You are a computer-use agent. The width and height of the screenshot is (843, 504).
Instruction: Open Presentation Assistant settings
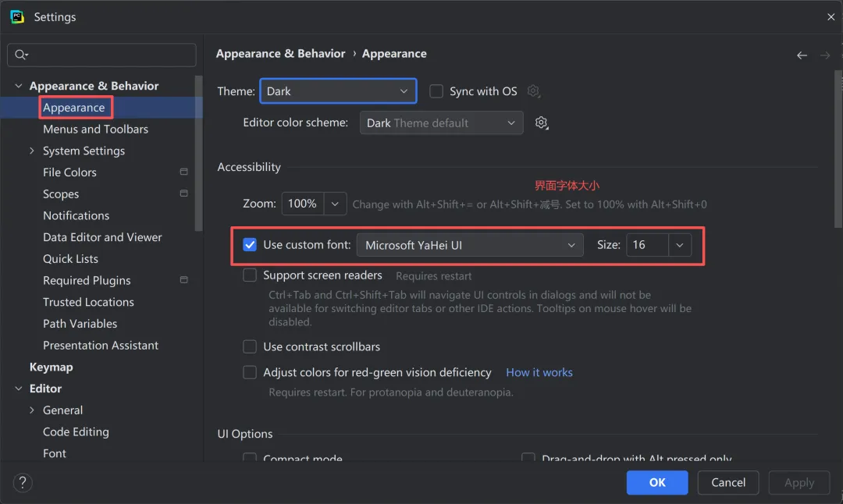pos(101,345)
